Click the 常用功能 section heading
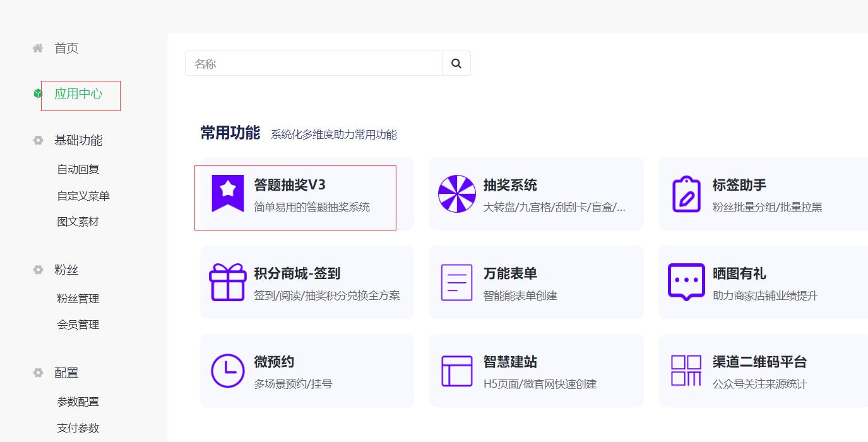This screenshot has width=868, height=442. (230, 133)
